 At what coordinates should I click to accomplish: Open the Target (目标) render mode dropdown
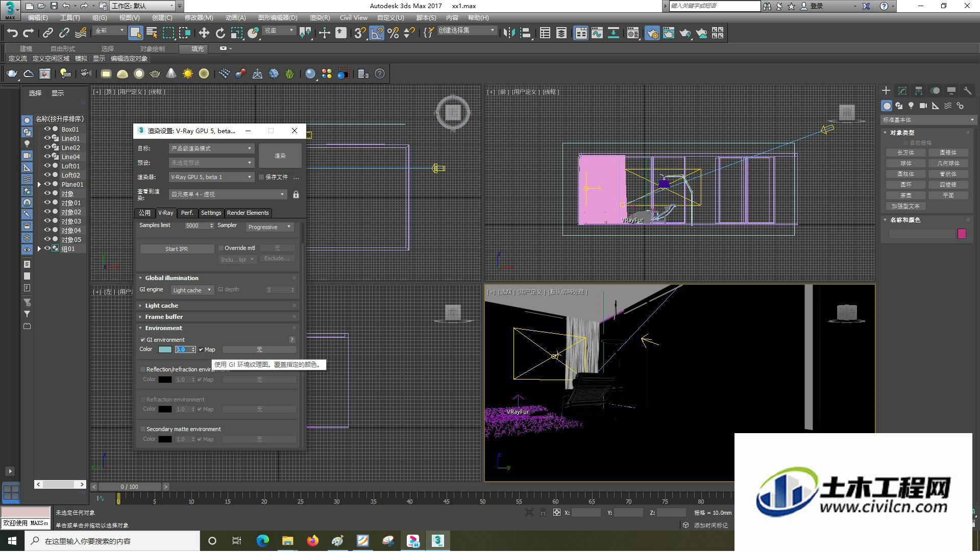coord(211,148)
